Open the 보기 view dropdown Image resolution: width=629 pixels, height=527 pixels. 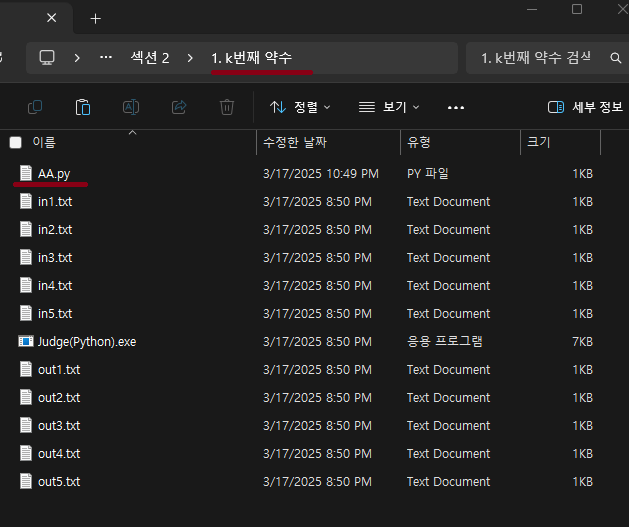click(x=389, y=107)
